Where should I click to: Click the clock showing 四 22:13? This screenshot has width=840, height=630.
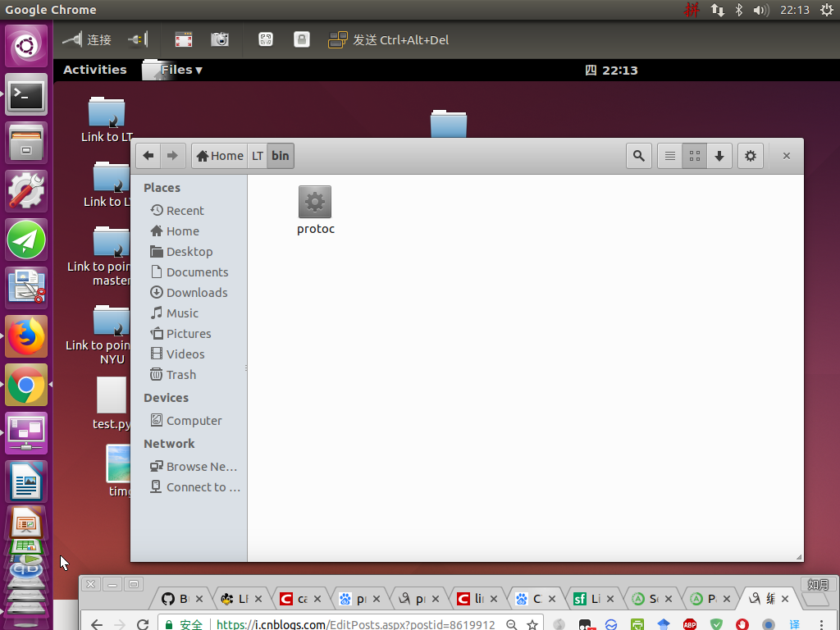coord(611,71)
